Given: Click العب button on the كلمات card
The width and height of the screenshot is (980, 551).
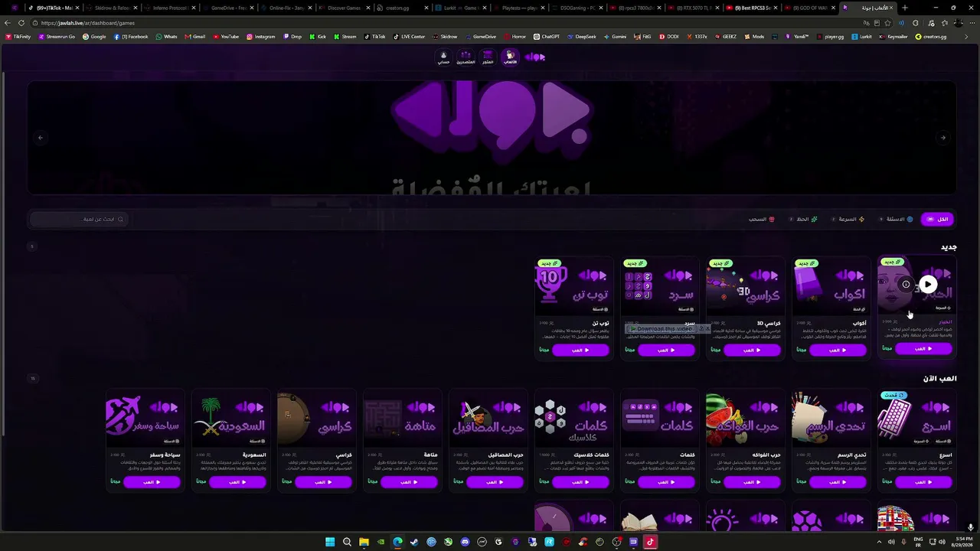Looking at the screenshot, I should [x=666, y=482].
